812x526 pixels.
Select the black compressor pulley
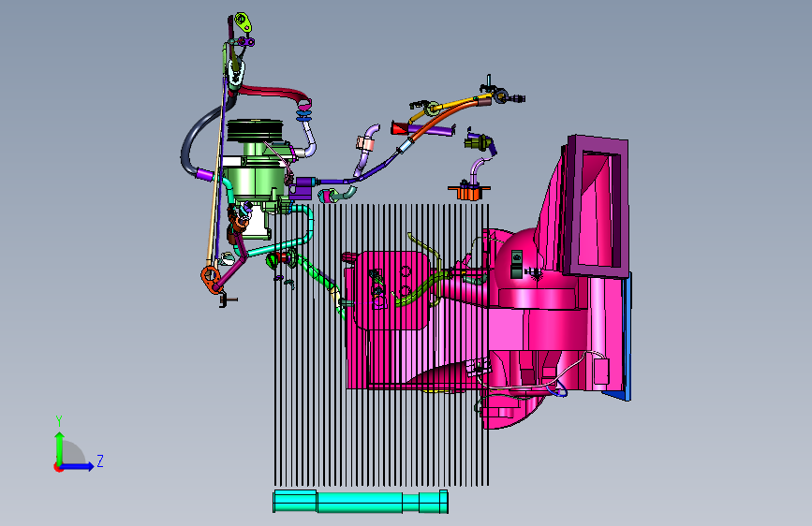pos(255,130)
